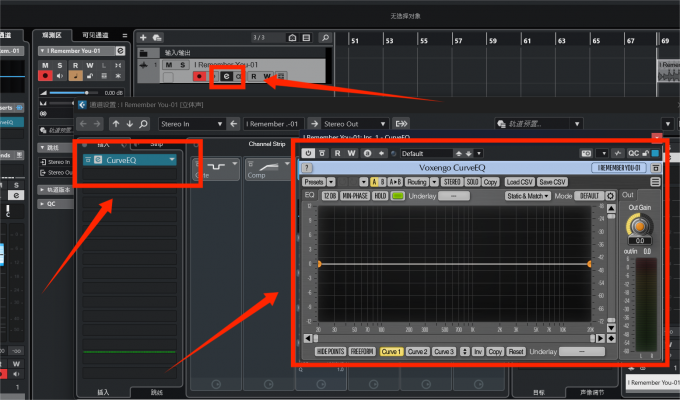Select Curve 3 tab
The height and width of the screenshot is (400, 680).
pos(444,351)
